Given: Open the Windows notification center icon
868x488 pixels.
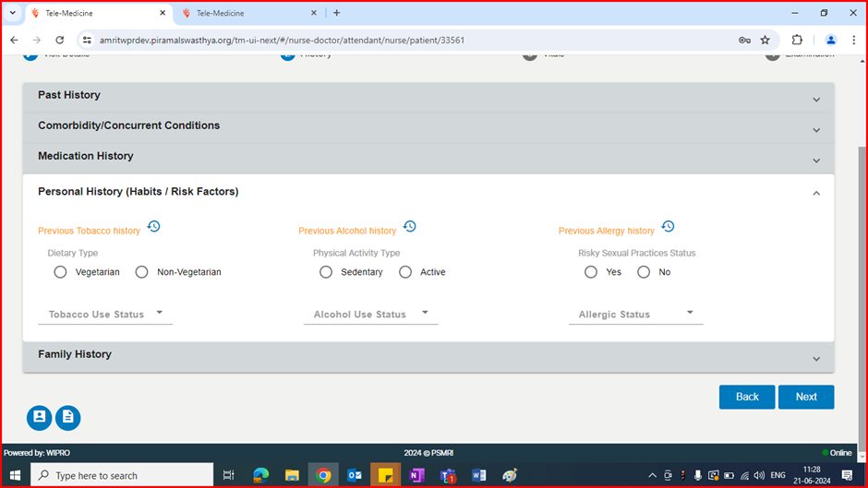Looking at the screenshot, I should (x=847, y=475).
